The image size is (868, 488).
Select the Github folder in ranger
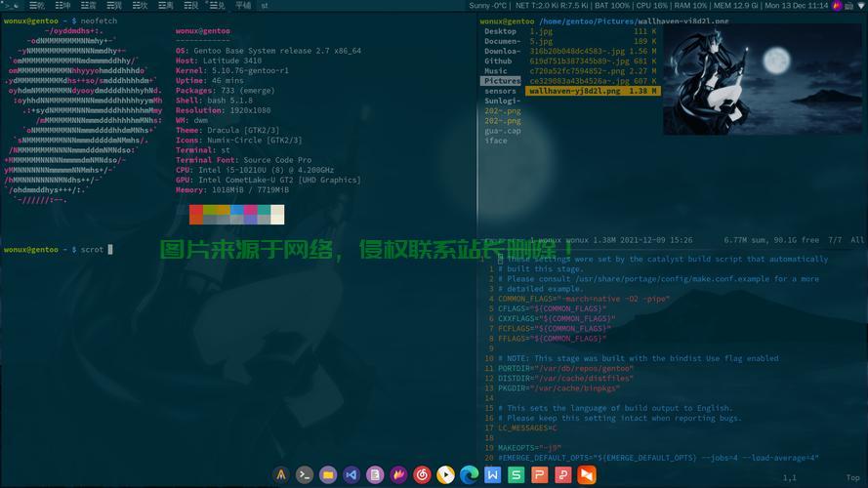[498, 61]
